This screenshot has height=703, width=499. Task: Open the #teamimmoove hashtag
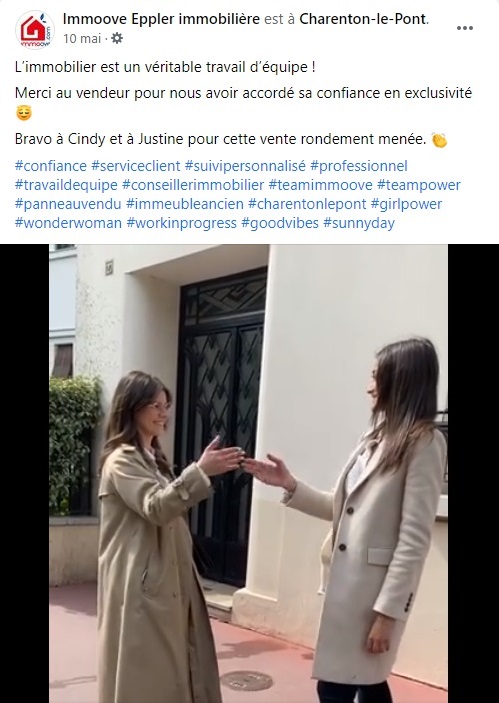point(321,185)
